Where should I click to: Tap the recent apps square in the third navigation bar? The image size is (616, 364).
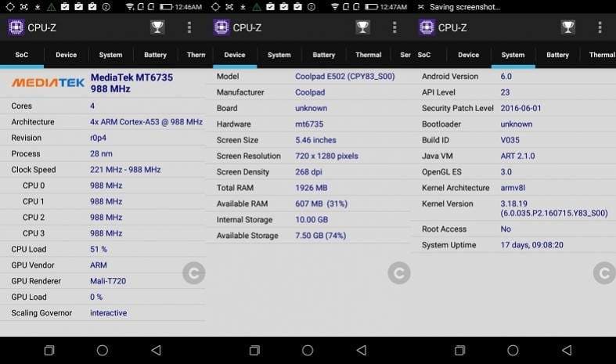[x=459, y=350]
